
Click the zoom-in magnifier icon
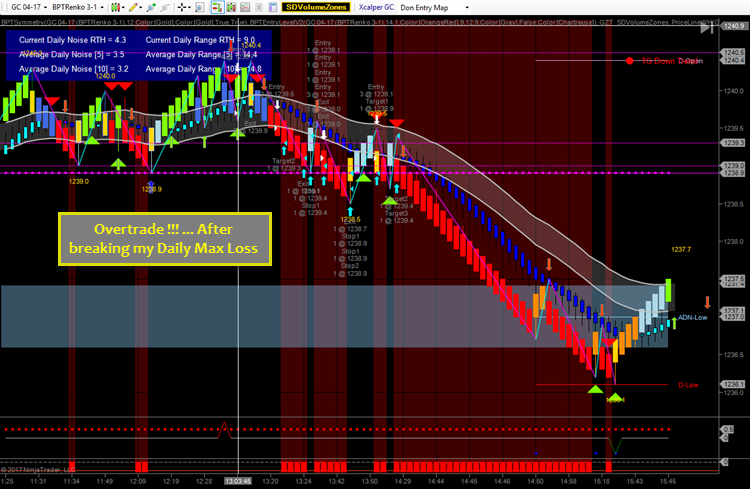point(200,7)
